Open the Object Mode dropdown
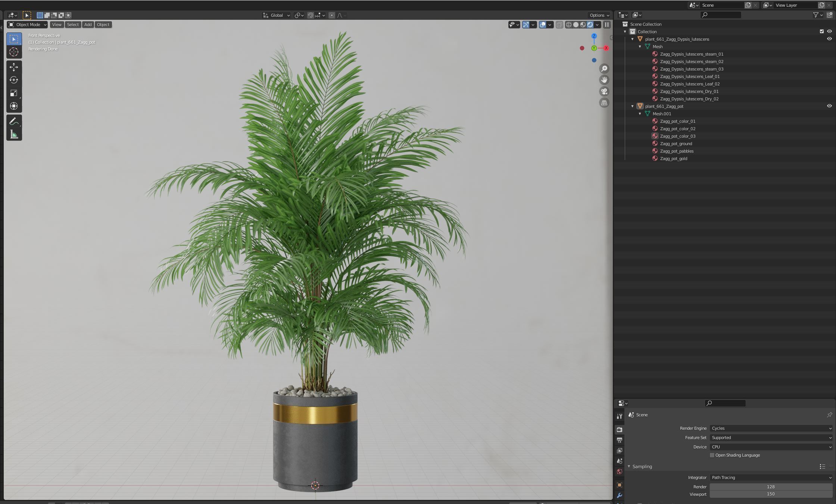The width and height of the screenshot is (836, 504). (28, 25)
